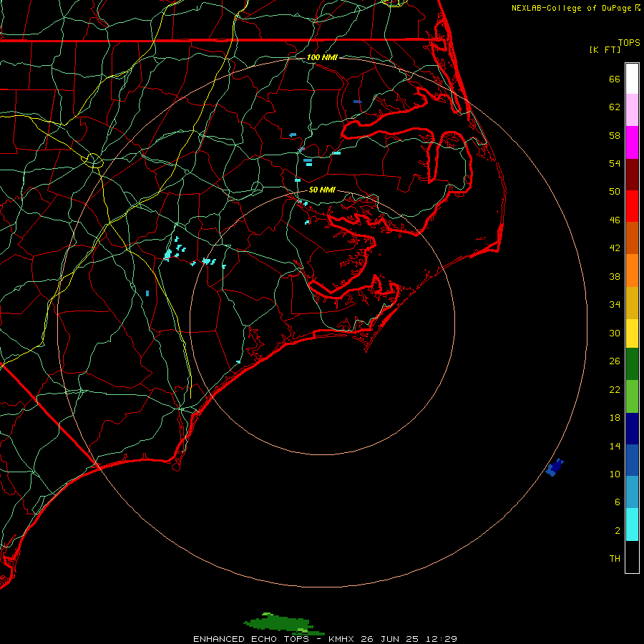The width and height of the screenshot is (644, 644).
Task: Click the green echo blob at bottom
Action: 283,624
